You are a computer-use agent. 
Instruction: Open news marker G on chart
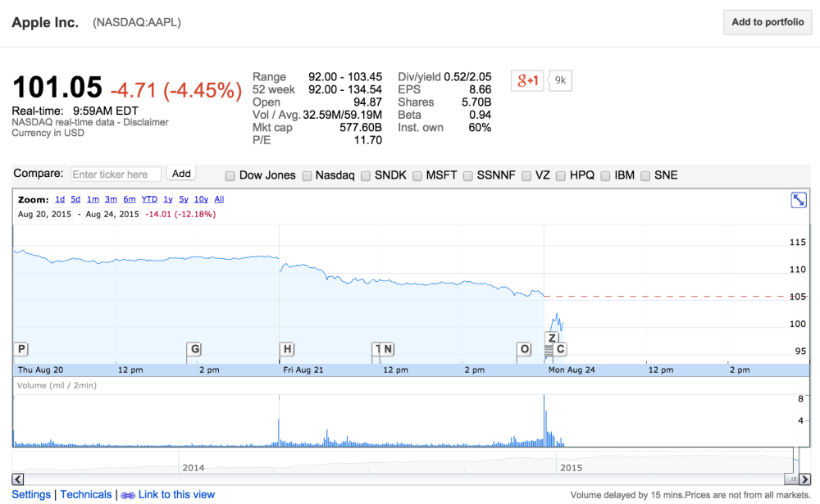[x=194, y=349]
